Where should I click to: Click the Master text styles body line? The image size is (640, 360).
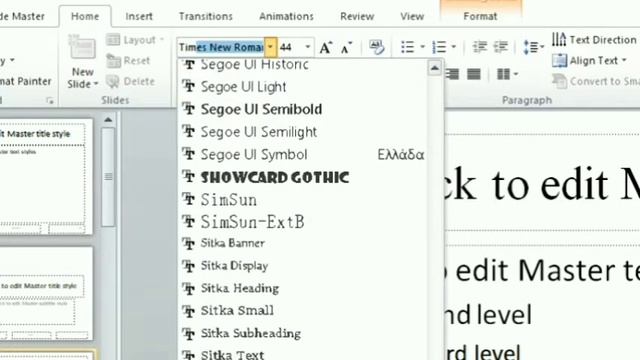(x=542, y=271)
